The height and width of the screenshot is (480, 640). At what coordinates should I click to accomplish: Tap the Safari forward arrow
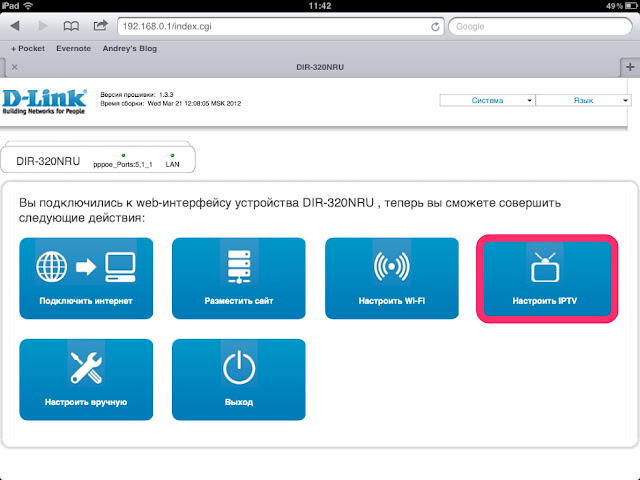(x=43, y=26)
